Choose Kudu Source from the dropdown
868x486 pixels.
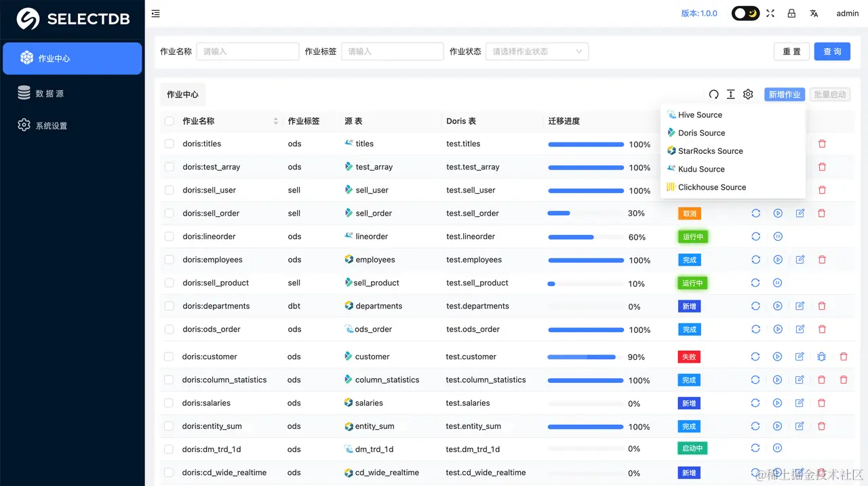click(x=732, y=169)
